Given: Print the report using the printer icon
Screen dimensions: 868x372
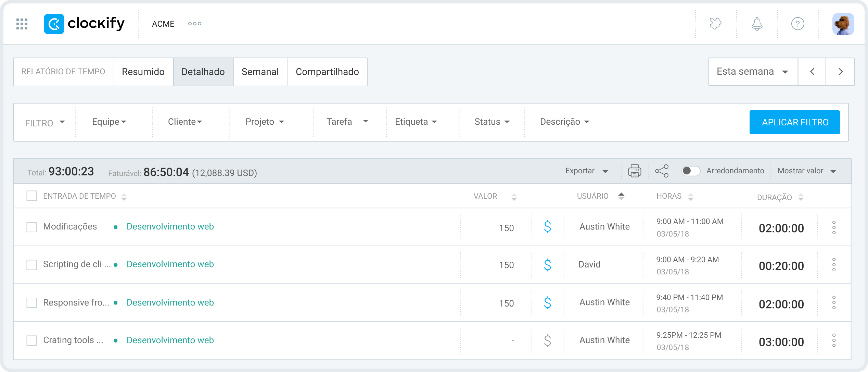Looking at the screenshot, I should point(635,171).
